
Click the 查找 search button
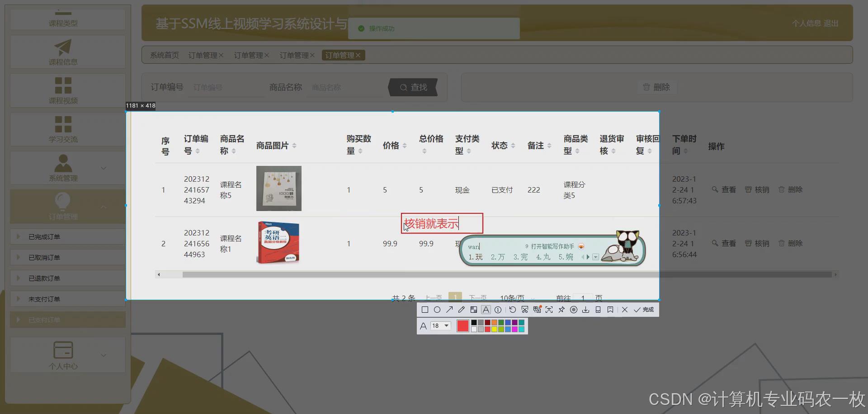click(x=413, y=87)
